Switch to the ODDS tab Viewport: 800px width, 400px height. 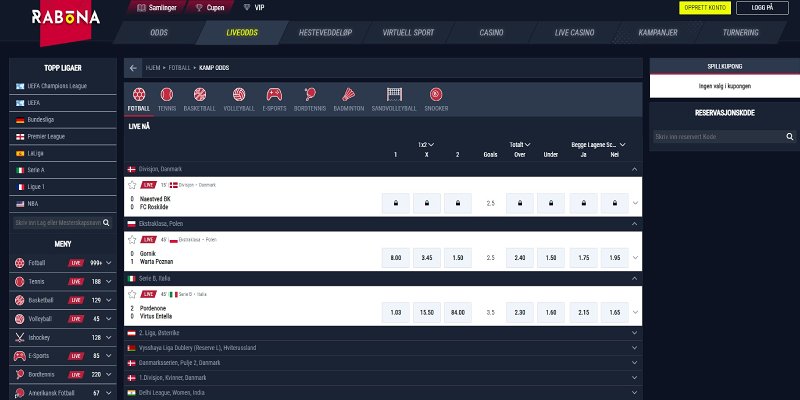click(159, 33)
